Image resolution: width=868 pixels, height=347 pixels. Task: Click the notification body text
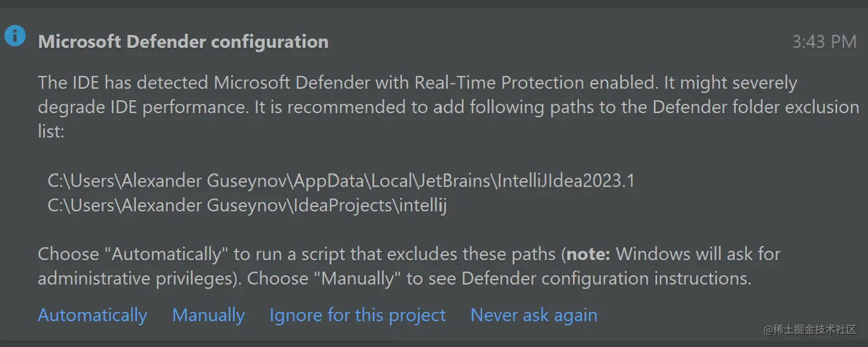coord(405,106)
